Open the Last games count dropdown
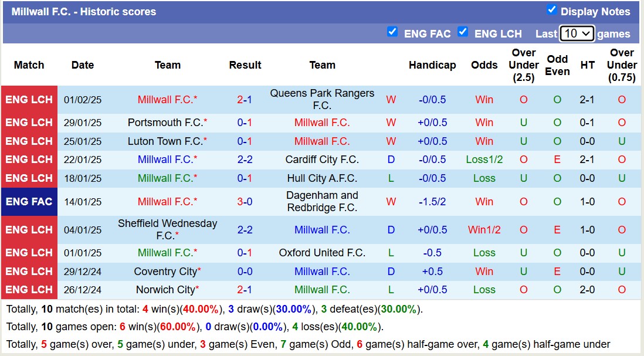The image size is (644, 356). pyautogui.click(x=577, y=33)
